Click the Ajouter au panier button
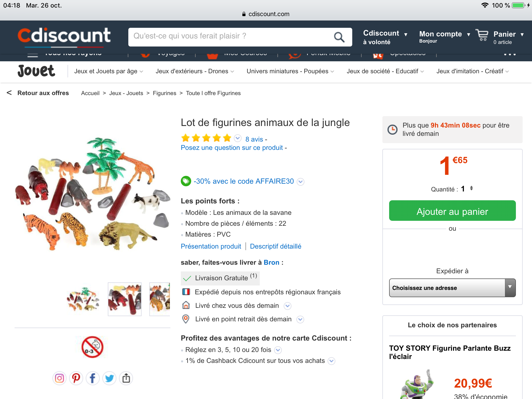532x399 pixels. pyautogui.click(x=452, y=211)
